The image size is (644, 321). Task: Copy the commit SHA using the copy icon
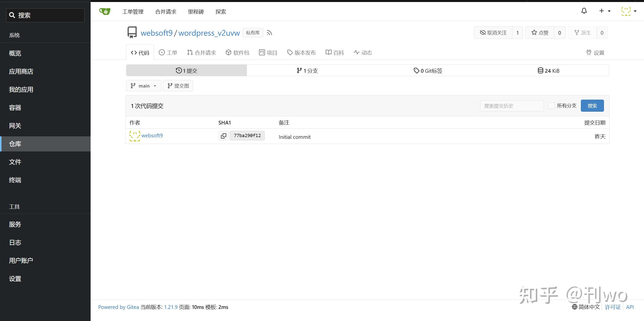(x=223, y=135)
